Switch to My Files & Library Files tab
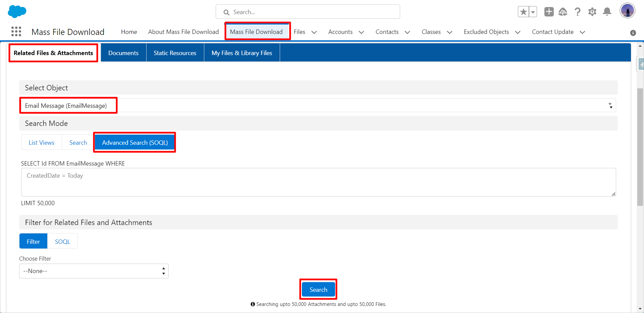Image resolution: width=644 pixels, height=313 pixels. click(x=242, y=53)
